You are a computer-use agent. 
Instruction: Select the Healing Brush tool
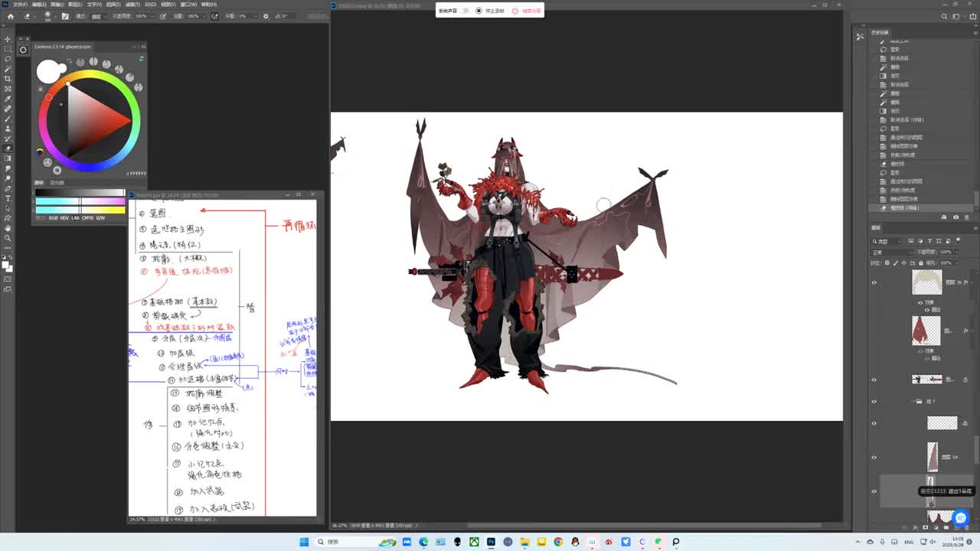tap(8, 109)
